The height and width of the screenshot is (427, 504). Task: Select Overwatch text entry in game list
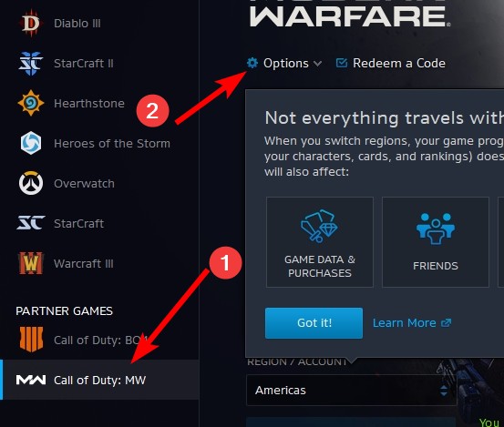84,184
